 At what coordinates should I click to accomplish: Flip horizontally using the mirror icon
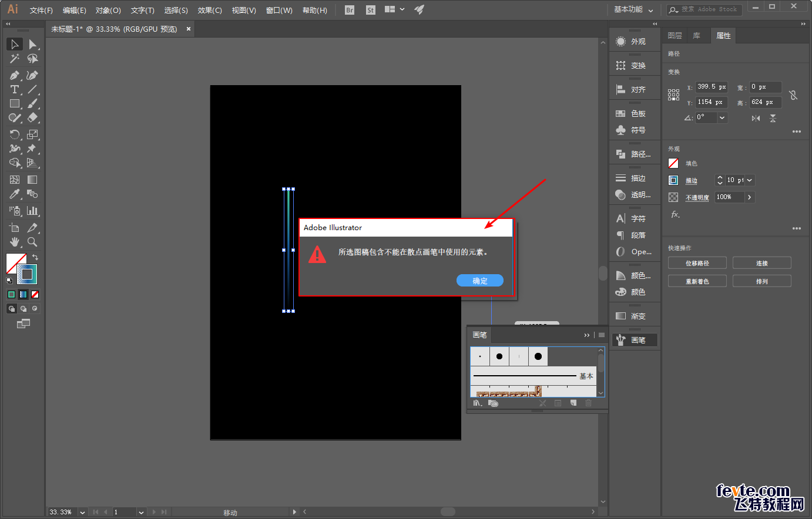pos(756,118)
